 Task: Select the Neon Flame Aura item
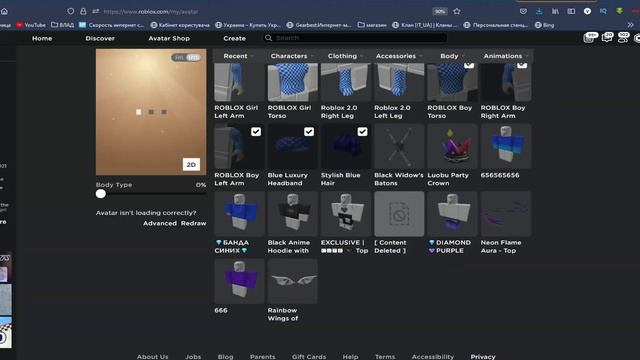pyautogui.click(x=506, y=213)
